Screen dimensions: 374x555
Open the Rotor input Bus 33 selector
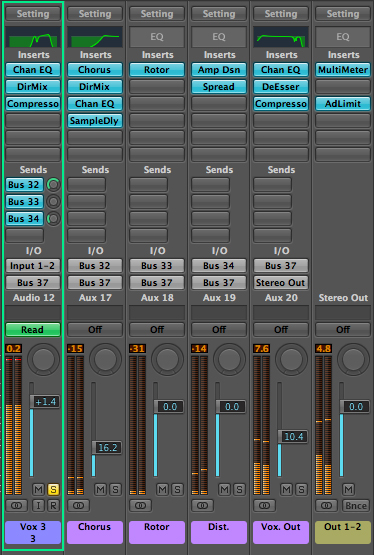157,265
